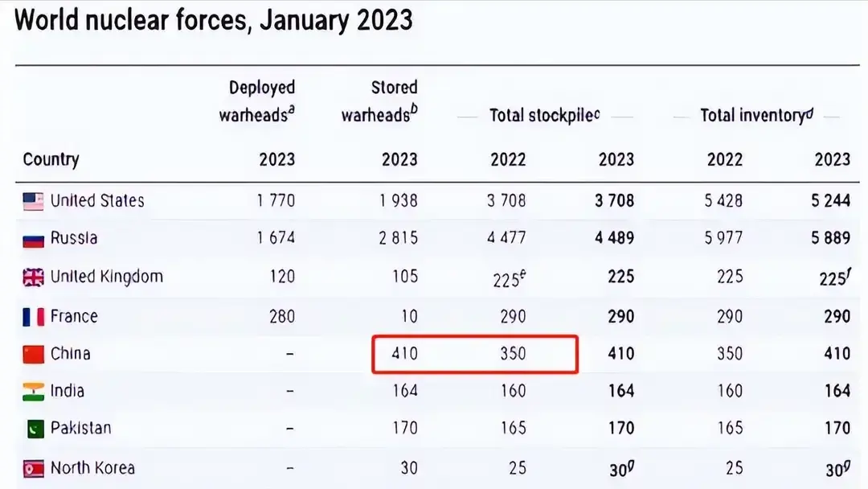The width and height of the screenshot is (868, 489).
Task: Click the United States flag icon
Action: point(33,201)
